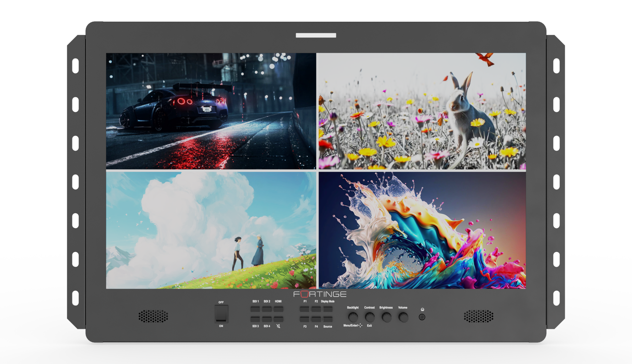Push the mute button above the crossed-speaker icon

point(278,319)
